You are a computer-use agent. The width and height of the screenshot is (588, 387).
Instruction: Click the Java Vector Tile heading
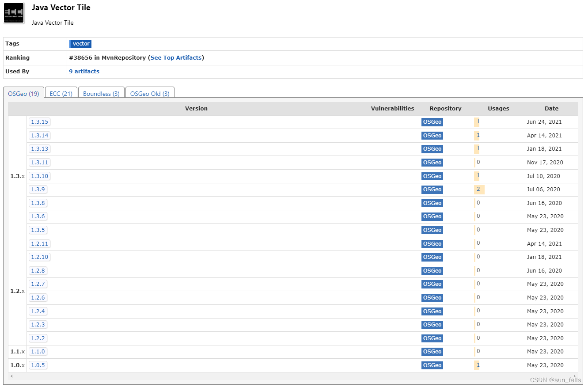(61, 8)
